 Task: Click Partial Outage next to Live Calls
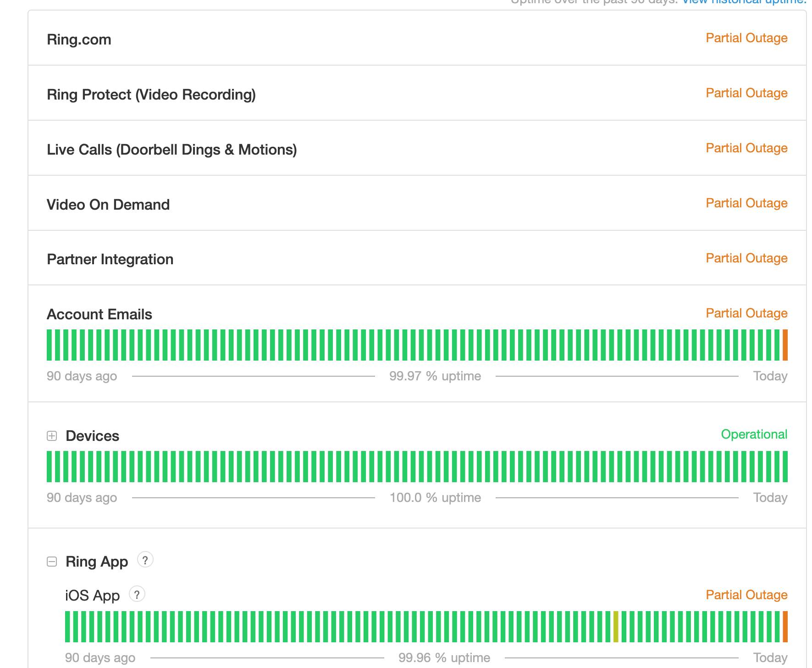click(x=746, y=148)
